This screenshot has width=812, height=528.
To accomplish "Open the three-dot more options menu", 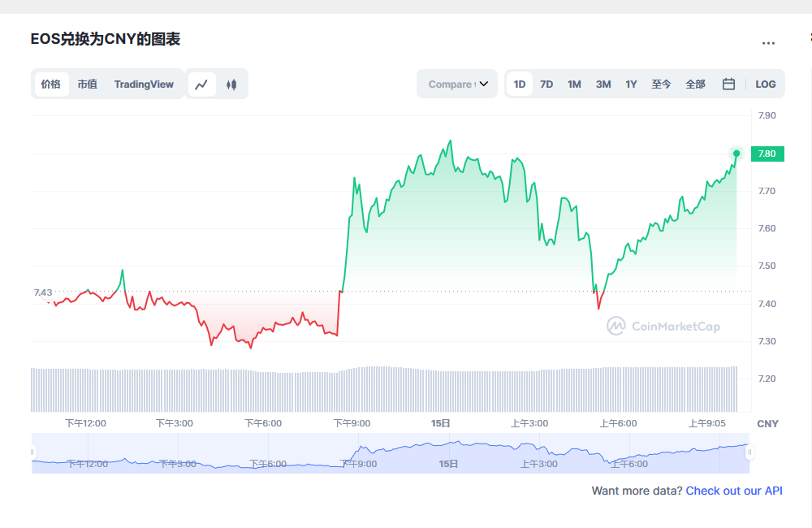I will pyautogui.click(x=768, y=43).
